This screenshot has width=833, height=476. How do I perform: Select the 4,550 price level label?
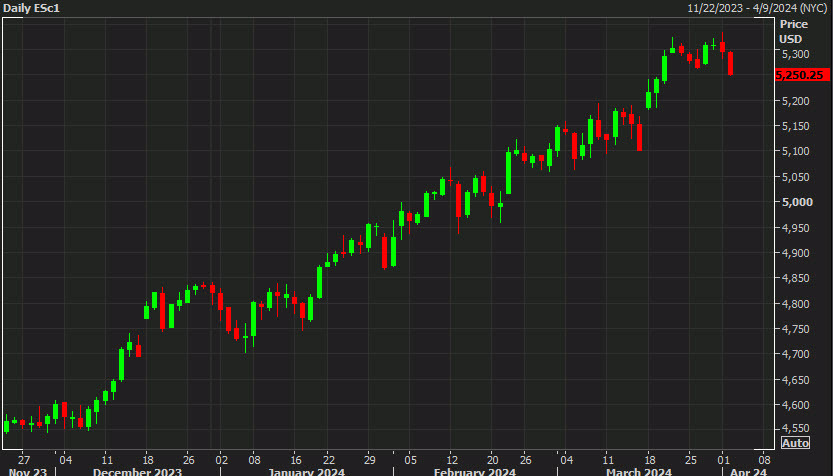pyautogui.click(x=795, y=428)
